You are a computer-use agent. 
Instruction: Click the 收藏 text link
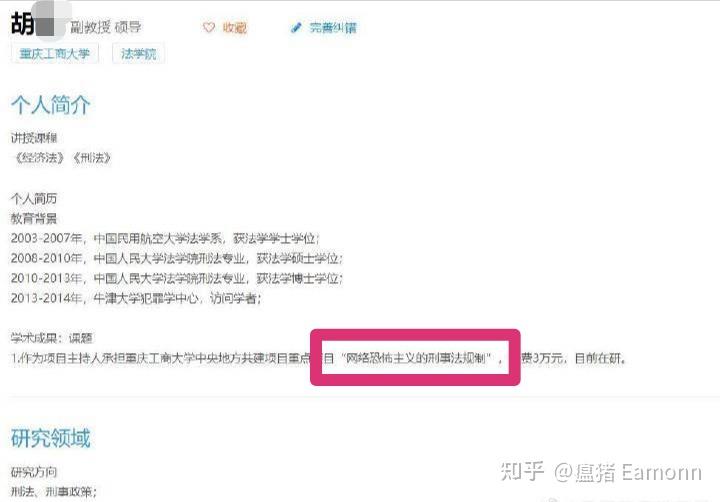tap(235, 28)
